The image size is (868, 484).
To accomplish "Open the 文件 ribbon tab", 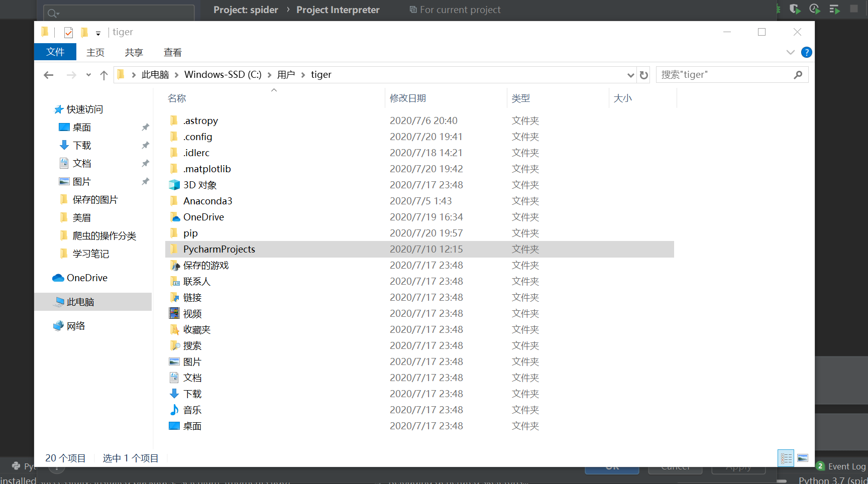I will (55, 52).
